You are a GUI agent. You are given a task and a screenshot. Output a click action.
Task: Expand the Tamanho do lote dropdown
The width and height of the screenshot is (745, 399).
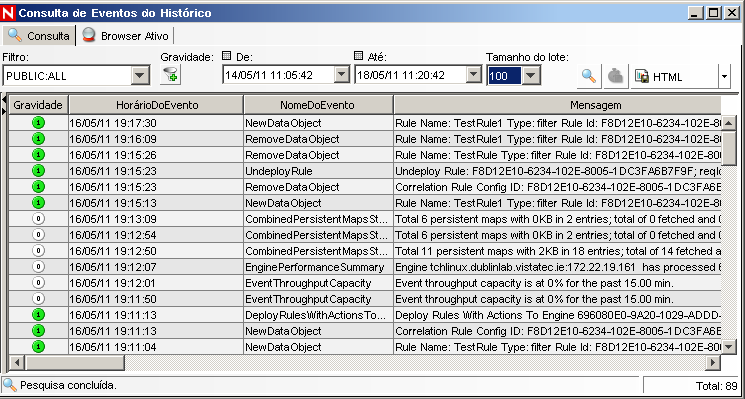tap(532, 75)
